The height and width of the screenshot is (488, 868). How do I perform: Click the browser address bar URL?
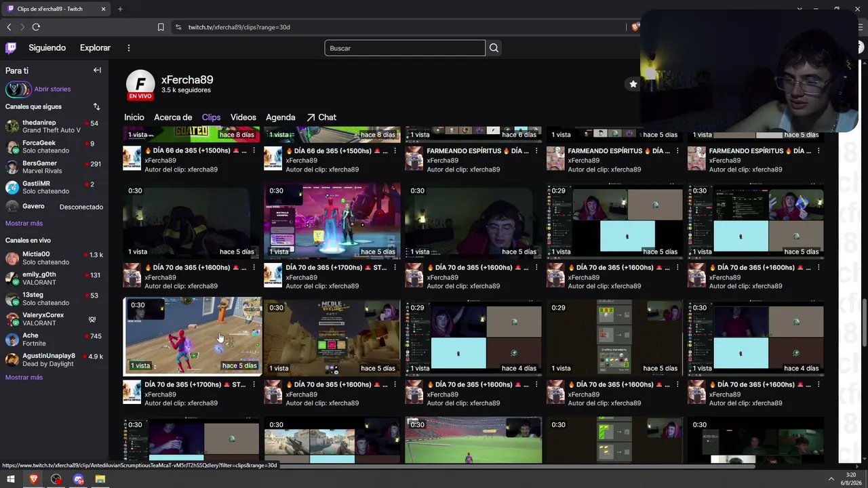239,27
